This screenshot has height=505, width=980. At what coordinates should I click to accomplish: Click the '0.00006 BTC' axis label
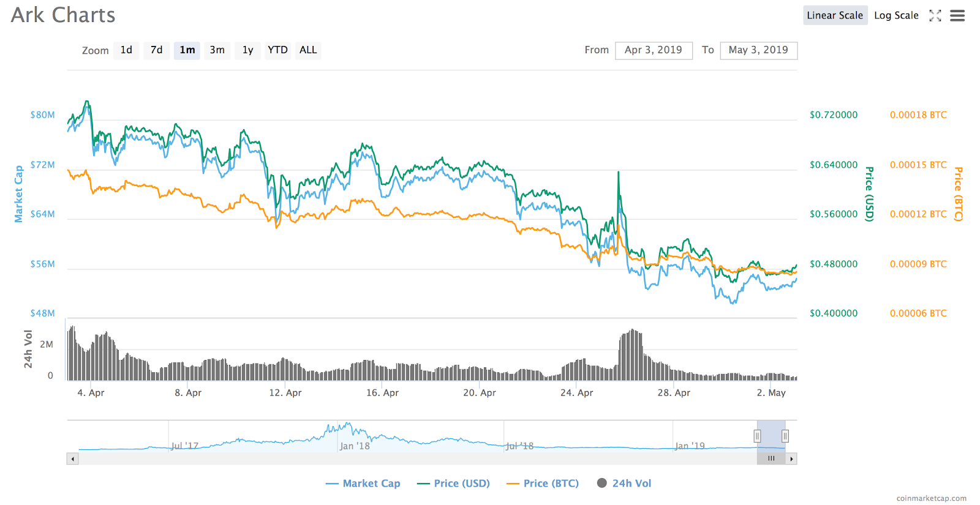(x=918, y=313)
